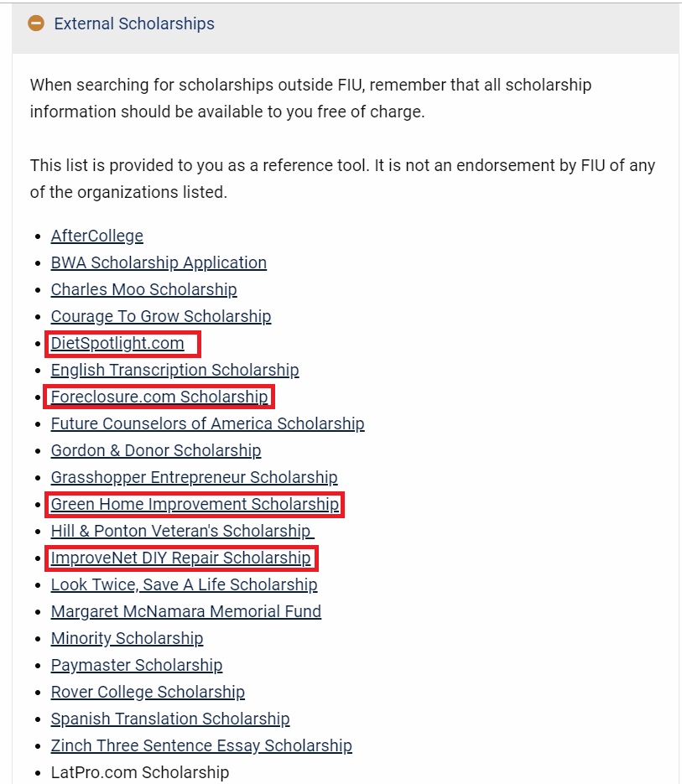The width and height of the screenshot is (682, 784).
Task: Open Grasshopper Entrepreneur Scholarship link
Action: coord(194,477)
